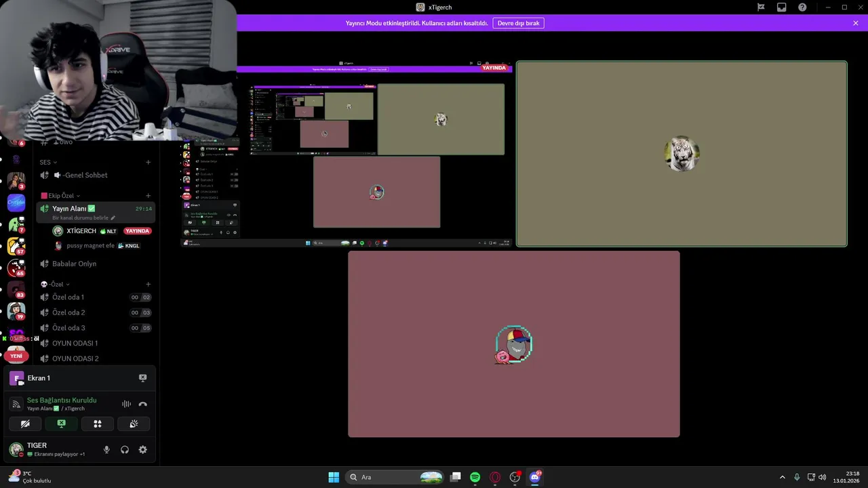Open the volume icon in system tray
The height and width of the screenshot is (488, 868).
coord(823,477)
